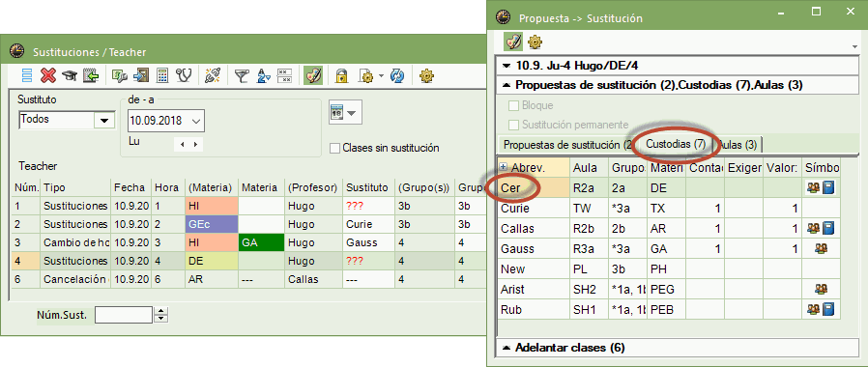Click the purple GEc materia cell

tap(212, 225)
